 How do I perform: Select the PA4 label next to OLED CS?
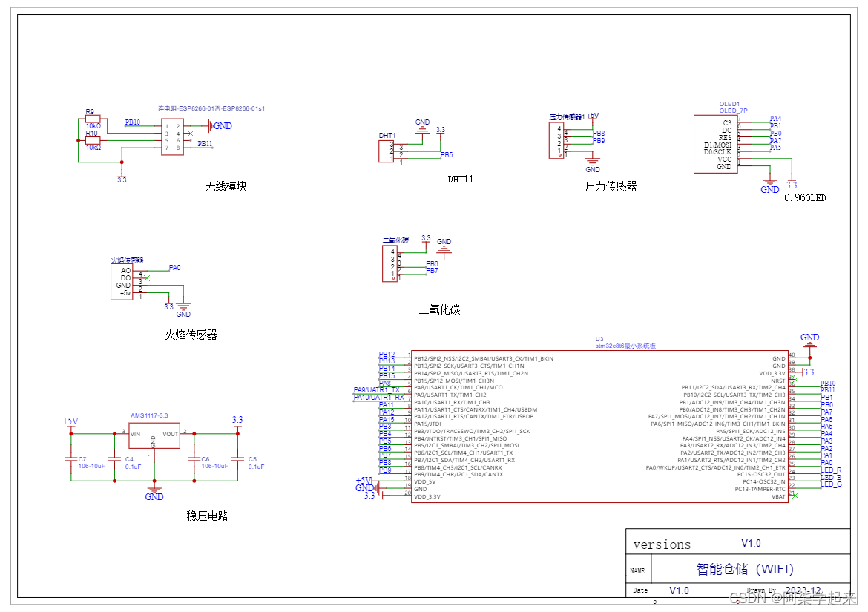(x=775, y=119)
